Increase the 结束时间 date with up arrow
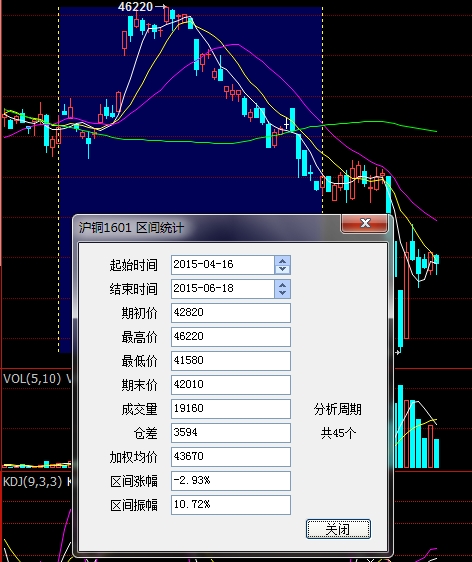Image resolution: width=472 pixels, height=562 pixels. point(282,285)
